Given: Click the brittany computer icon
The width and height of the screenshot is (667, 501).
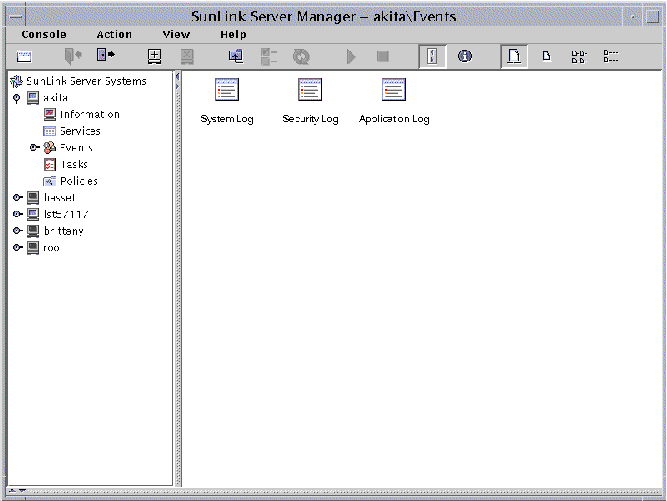Looking at the screenshot, I should pos(33,231).
